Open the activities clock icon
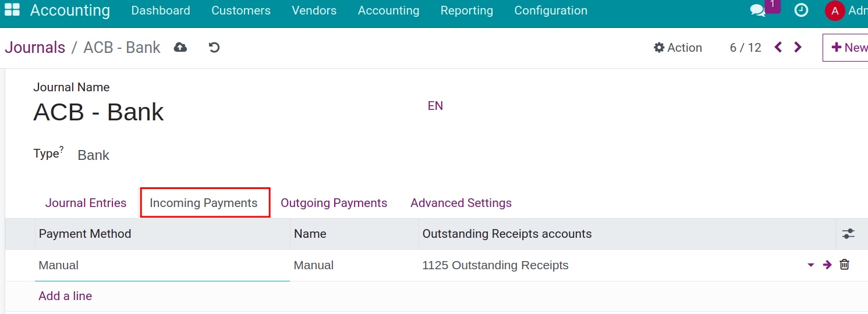868x314 pixels. (x=801, y=10)
